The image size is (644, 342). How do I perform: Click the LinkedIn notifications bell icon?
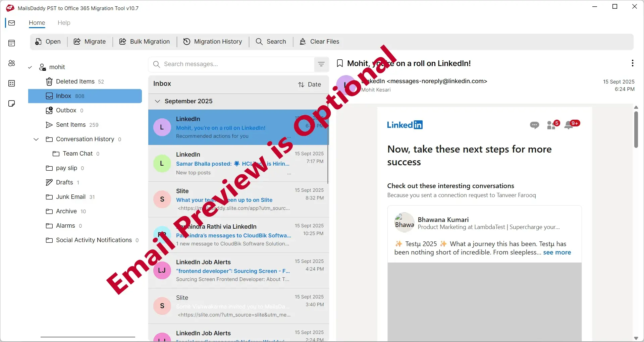tap(571, 125)
